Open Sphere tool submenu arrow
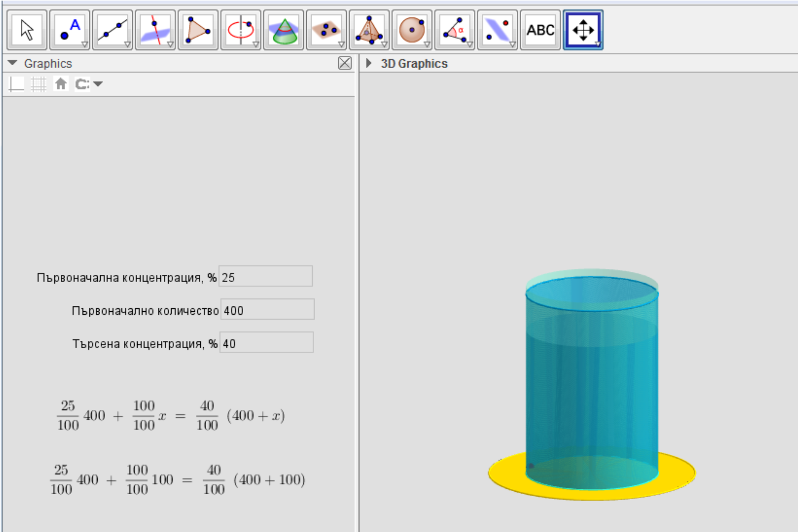The width and height of the screenshot is (798, 532). [427, 44]
